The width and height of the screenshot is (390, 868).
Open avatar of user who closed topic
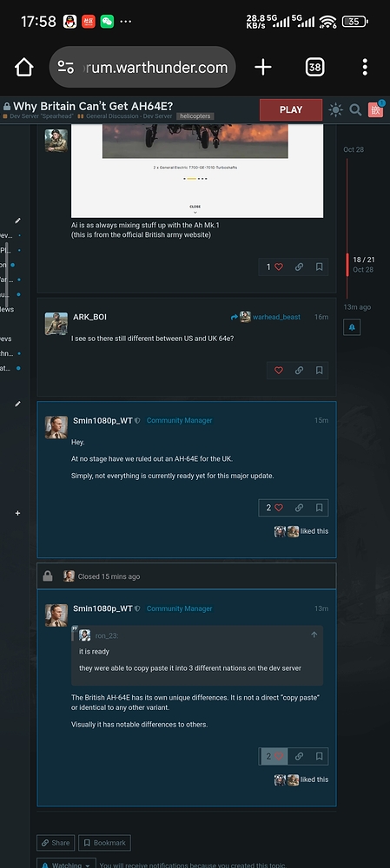coord(69,576)
